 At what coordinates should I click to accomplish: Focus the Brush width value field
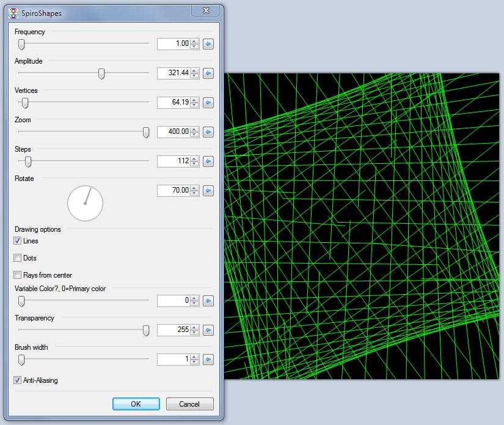click(174, 360)
